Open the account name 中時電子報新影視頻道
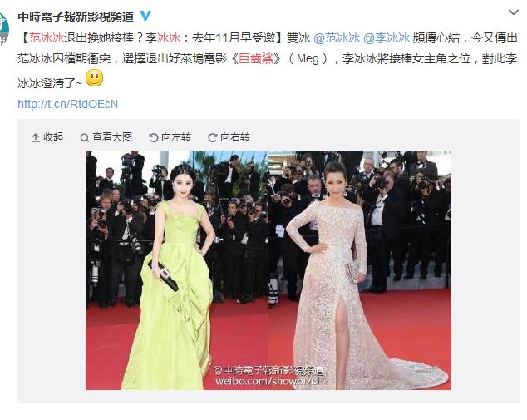This screenshot has width=527, height=420. [76, 17]
